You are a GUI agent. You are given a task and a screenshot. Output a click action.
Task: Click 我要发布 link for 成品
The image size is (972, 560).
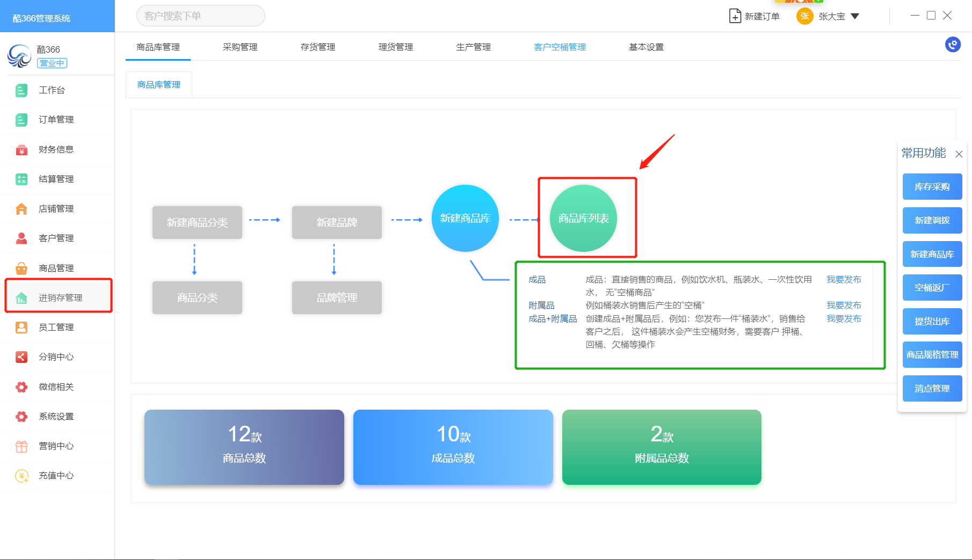(843, 280)
